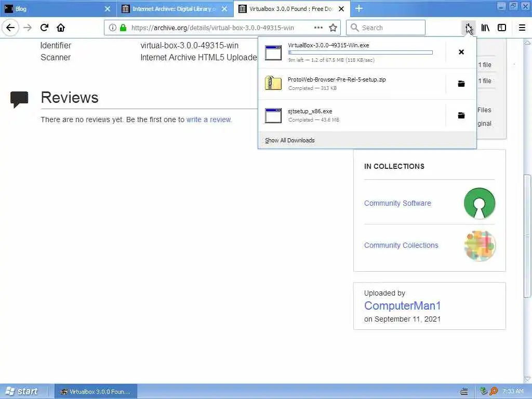Click sjtsetup_x86.exe file name
Viewport: 532px width, 399px height.
310,111
